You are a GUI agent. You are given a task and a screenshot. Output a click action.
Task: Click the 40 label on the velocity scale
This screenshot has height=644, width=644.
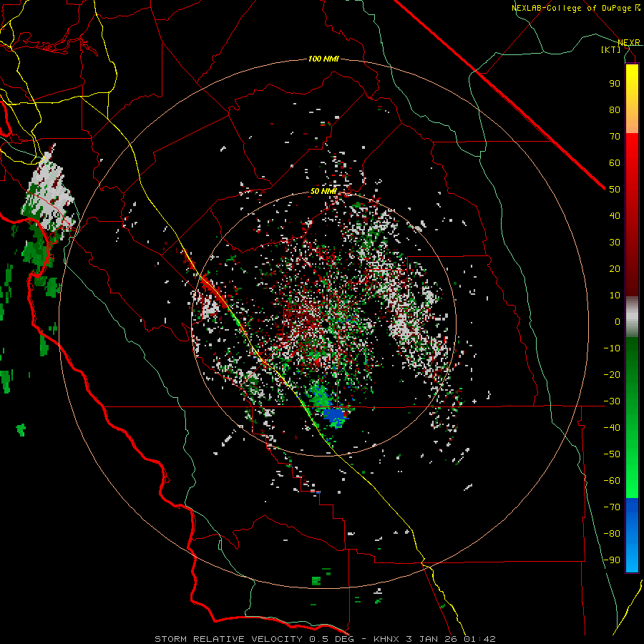pyautogui.click(x=615, y=215)
